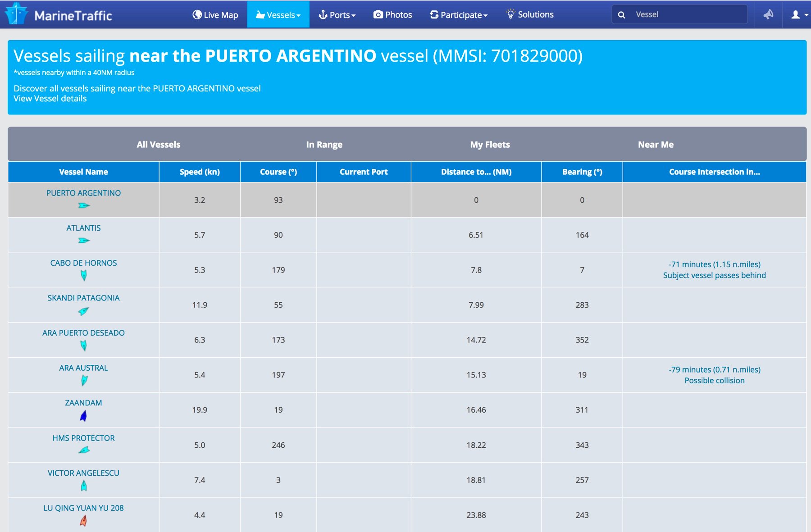Open the CABO DE HORNOS vessel link
Image resolution: width=811 pixels, height=532 pixels.
click(x=83, y=263)
